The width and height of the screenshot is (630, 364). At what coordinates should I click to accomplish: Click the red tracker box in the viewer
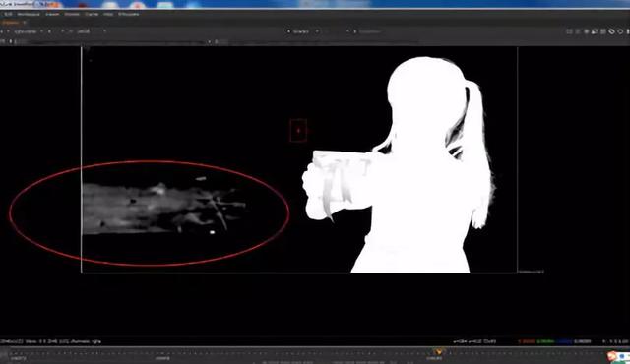pyautogui.click(x=298, y=130)
